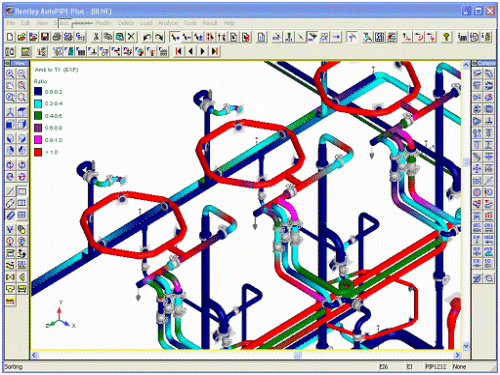Screen dimensions: 500x375
Task: Redo with the curved right arrow icon
Action: coord(159,37)
